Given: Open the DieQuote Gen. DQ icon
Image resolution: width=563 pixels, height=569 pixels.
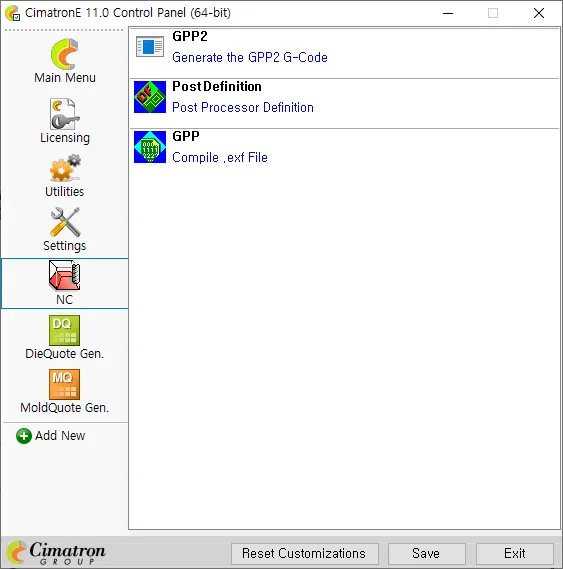Looking at the screenshot, I should point(64,330).
